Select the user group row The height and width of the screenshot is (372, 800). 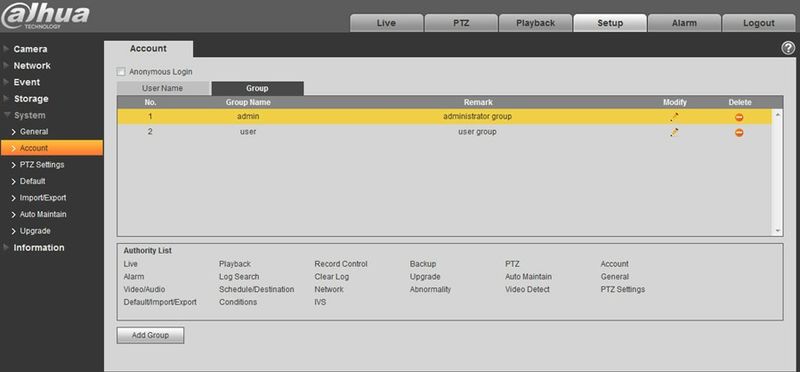[444, 132]
